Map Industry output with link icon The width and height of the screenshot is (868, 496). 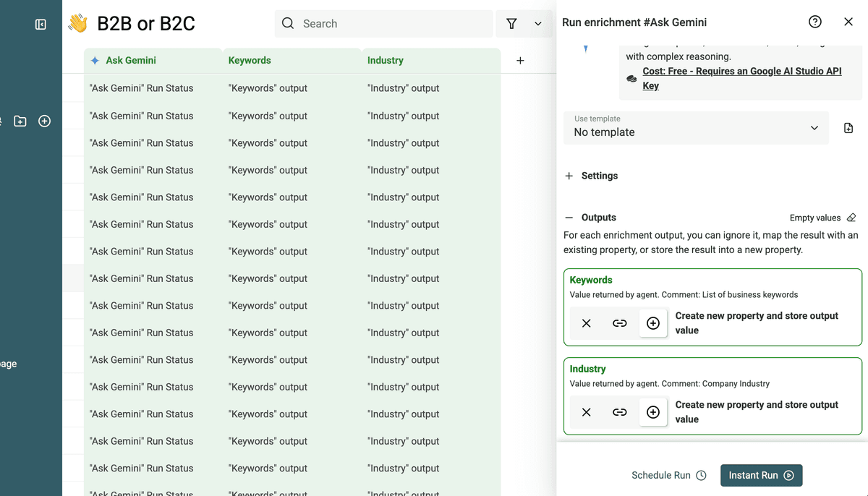(x=620, y=412)
